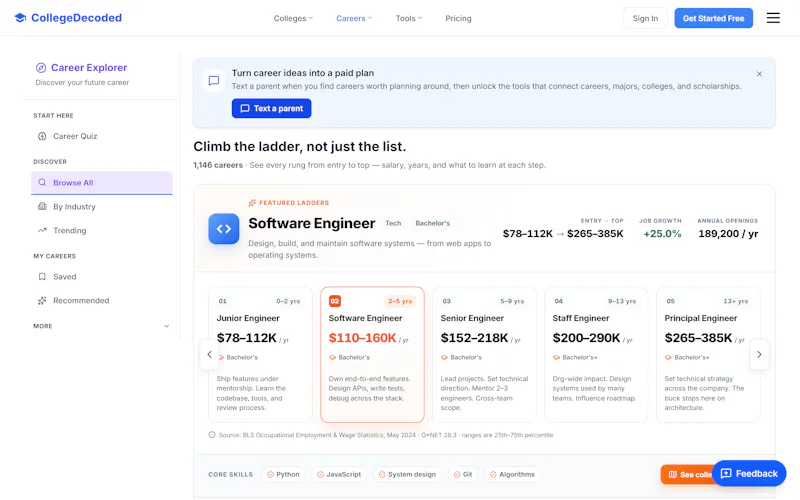Dismiss the paid plan banner
The image size is (800, 500).
click(759, 74)
